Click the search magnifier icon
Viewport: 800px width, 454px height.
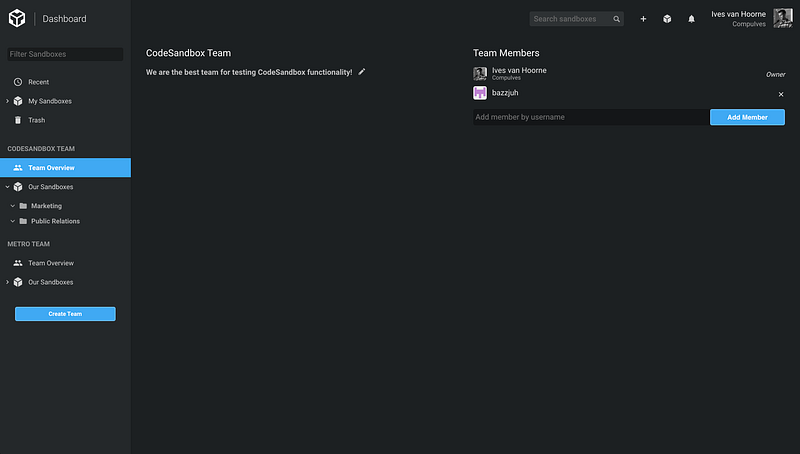click(x=616, y=19)
